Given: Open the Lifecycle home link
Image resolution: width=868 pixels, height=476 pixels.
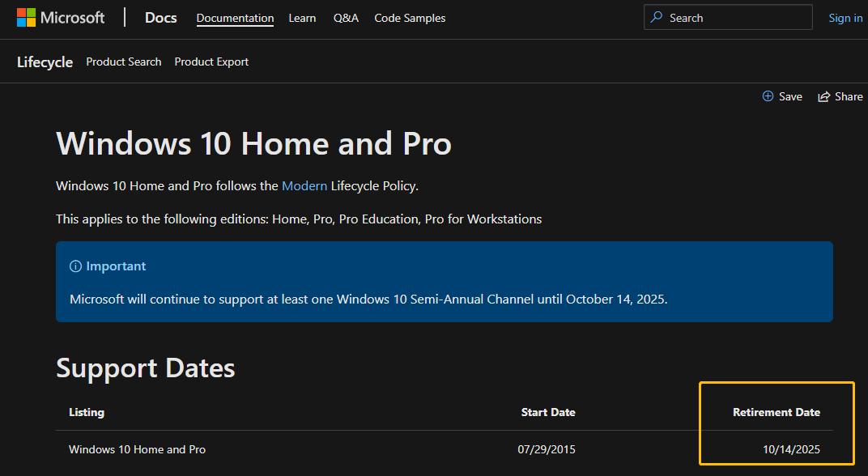Looking at the screenshot, I should [45, 62].
